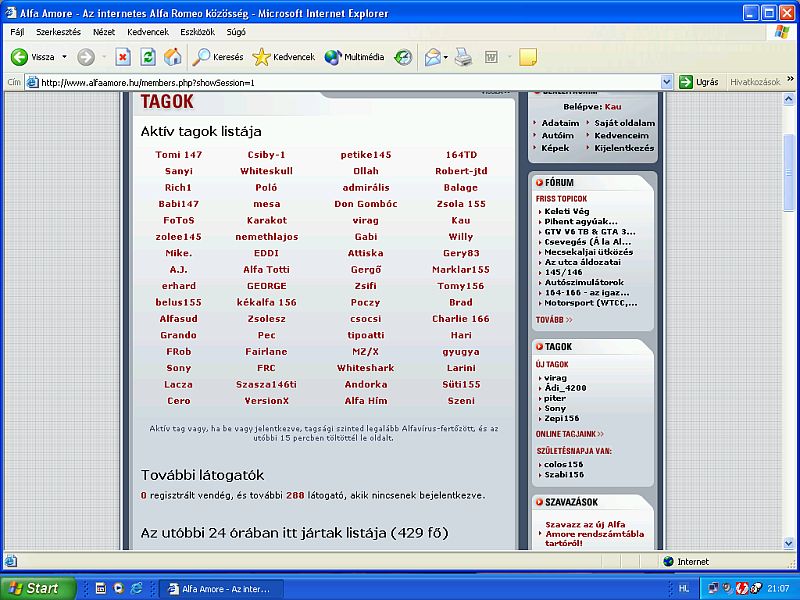Screen dimensions: 800x600
Task: Click the Ugrás green go button
Action: (x=698, y=82)
